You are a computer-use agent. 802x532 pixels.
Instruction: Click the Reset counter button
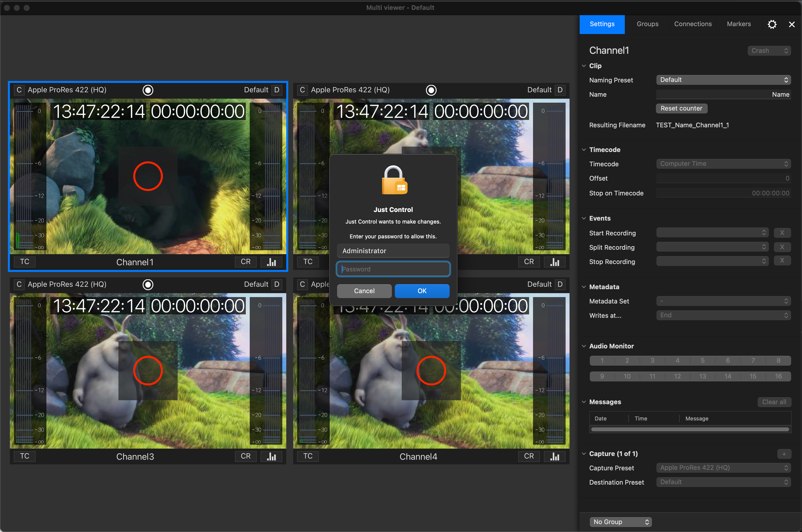coord(681,109)
